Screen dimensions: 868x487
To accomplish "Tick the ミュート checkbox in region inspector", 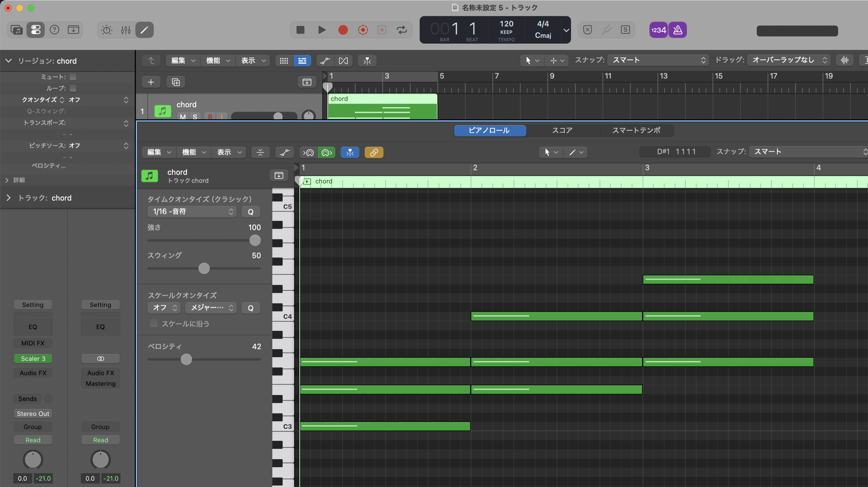I will 73,77.
